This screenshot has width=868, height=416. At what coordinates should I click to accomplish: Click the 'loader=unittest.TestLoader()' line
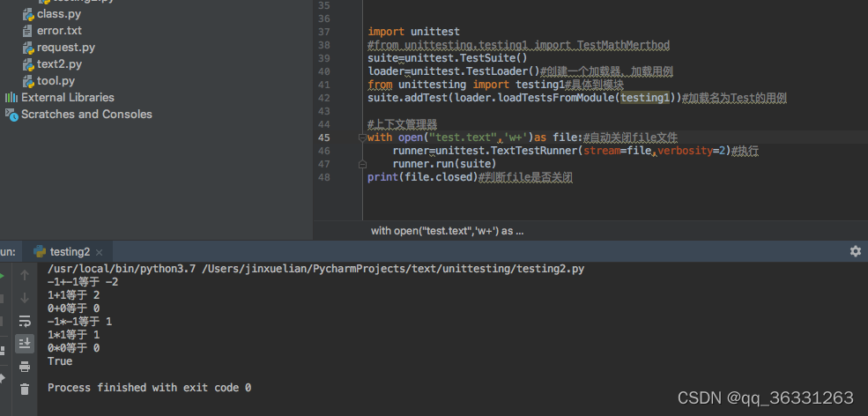pos(520,71)
